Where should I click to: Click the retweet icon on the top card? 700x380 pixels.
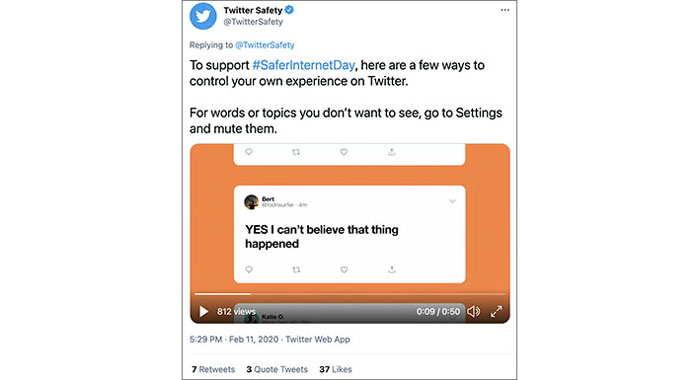[296, 152]
